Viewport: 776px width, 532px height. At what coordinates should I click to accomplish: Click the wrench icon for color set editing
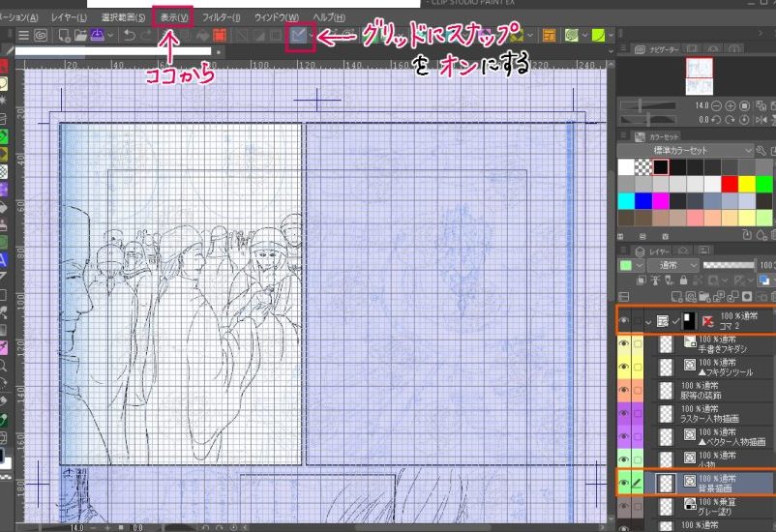(x=761, y=151)
